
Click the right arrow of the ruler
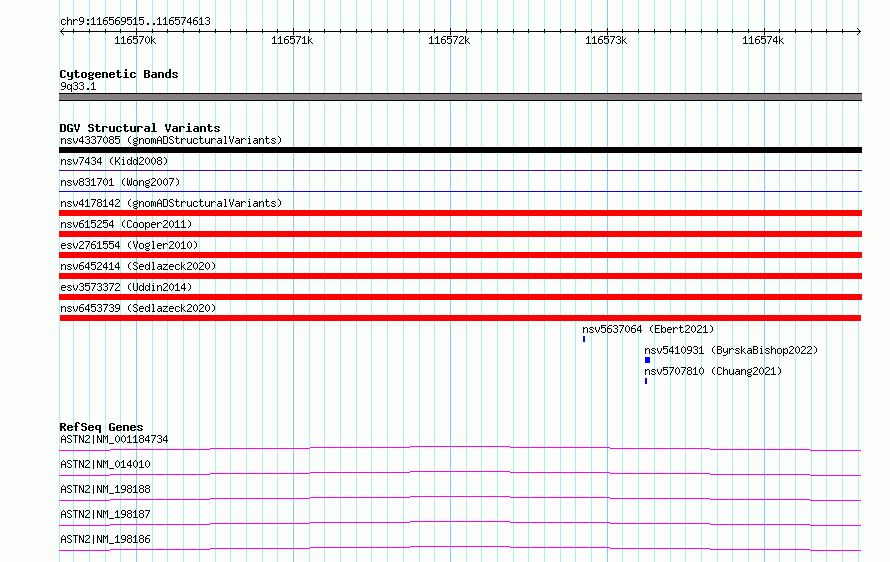[859, 31]
